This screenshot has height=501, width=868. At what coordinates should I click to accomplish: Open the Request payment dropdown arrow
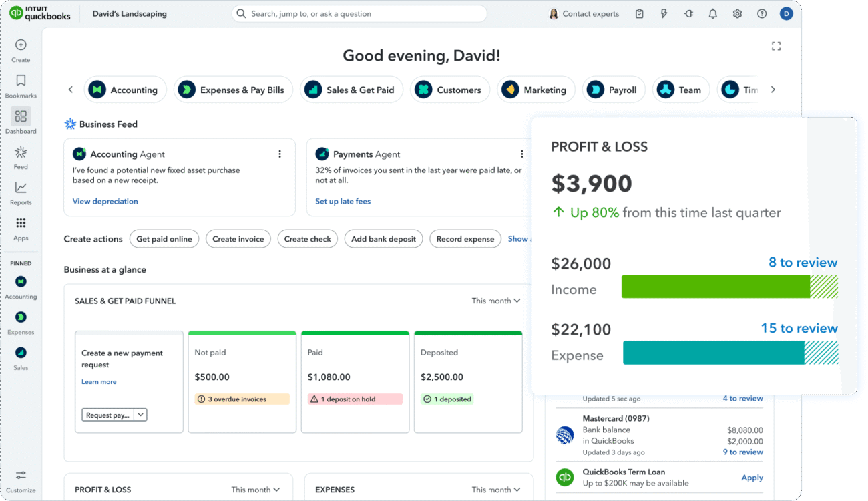(x=140, y=415)
